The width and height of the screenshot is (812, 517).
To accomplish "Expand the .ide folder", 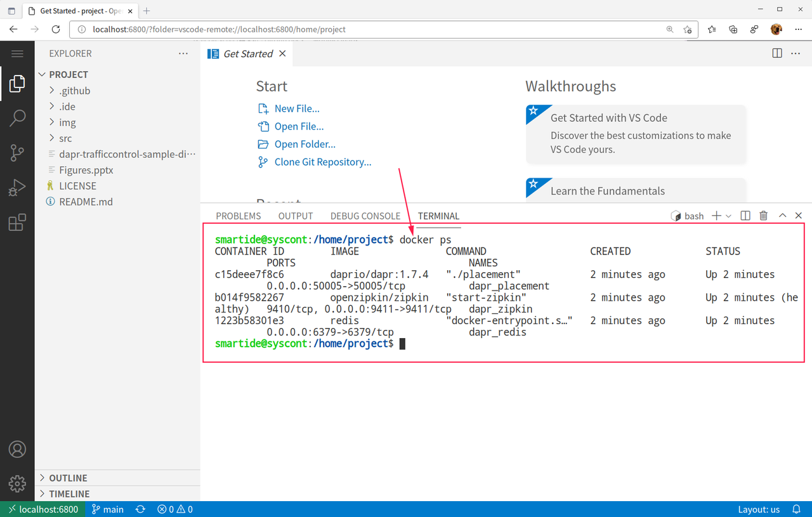I will click(117, 107).
